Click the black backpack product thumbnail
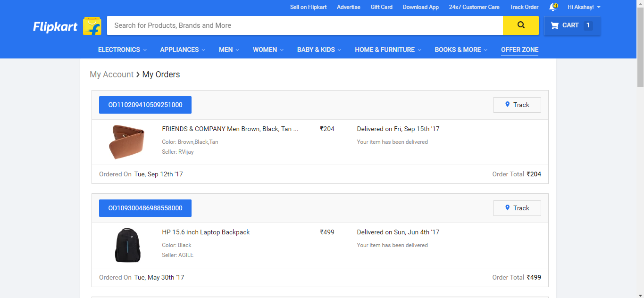This screenshot has width=644, height=298. (128, 245)
